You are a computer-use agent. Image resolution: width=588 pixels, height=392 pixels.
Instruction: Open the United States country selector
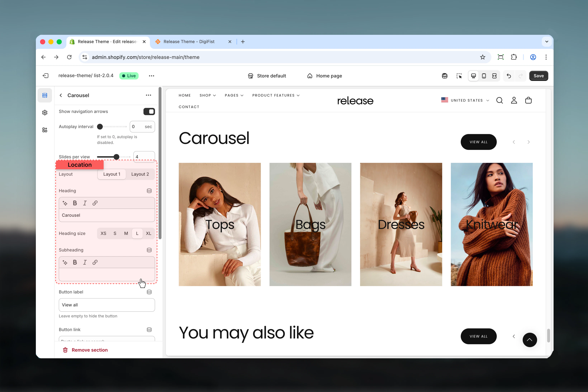coord(465,100)
